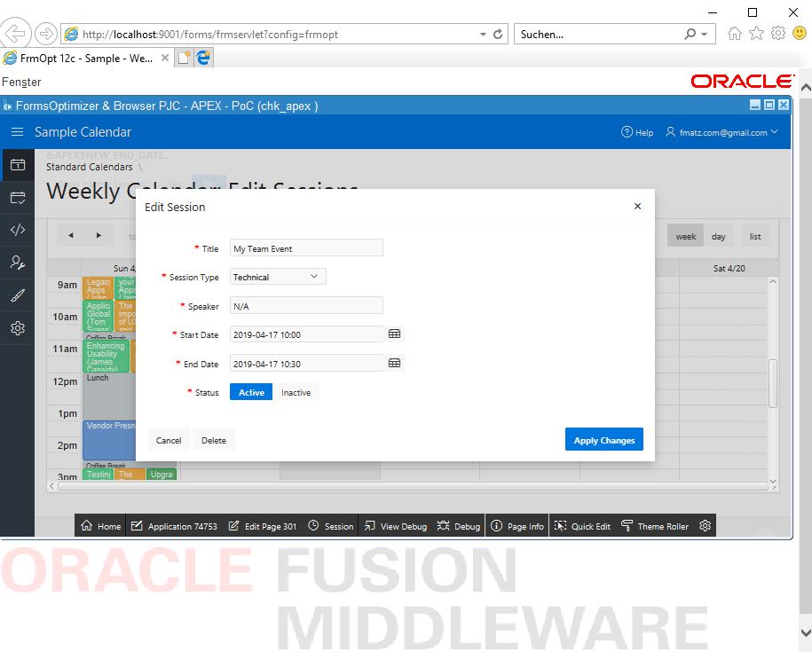The image size is (812, 652).
Task: Go to previous week arrow
Action: 70,235
